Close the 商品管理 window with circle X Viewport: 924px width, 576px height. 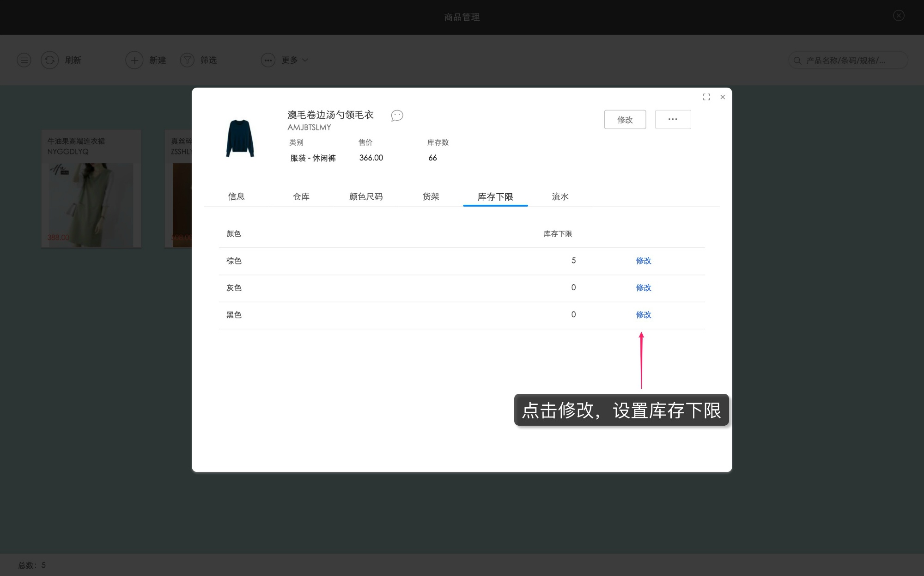(899, 16)
